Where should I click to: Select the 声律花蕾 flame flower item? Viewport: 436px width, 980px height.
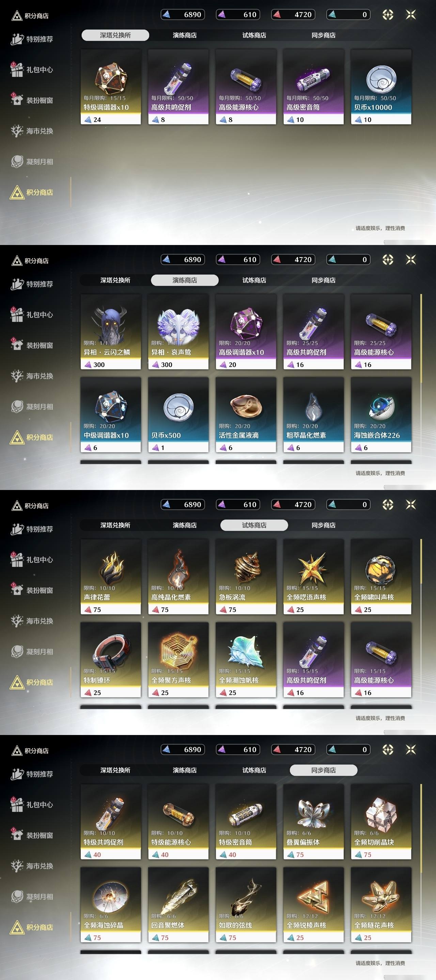coord(111,577)
